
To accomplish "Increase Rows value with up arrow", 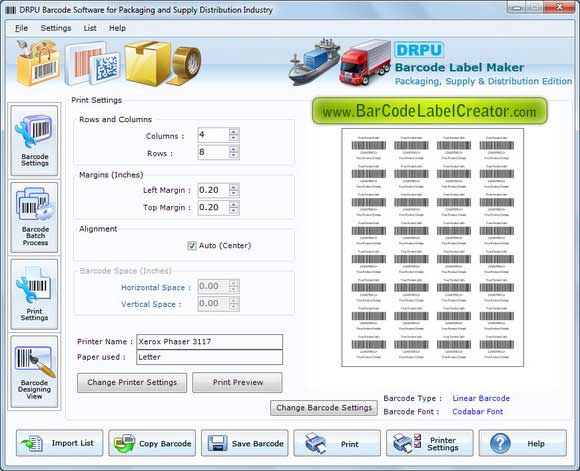I will (233, 149).
